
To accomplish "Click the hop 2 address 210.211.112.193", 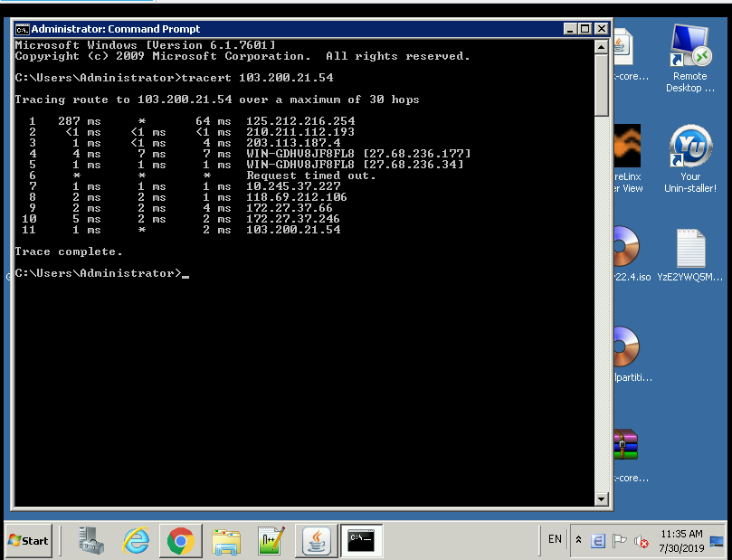I will click(300, 132).
